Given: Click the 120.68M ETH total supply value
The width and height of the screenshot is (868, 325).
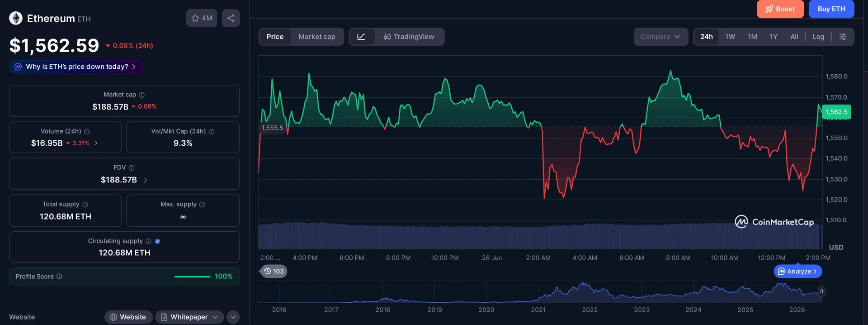Looking at the screenshot, I should 65,216.
